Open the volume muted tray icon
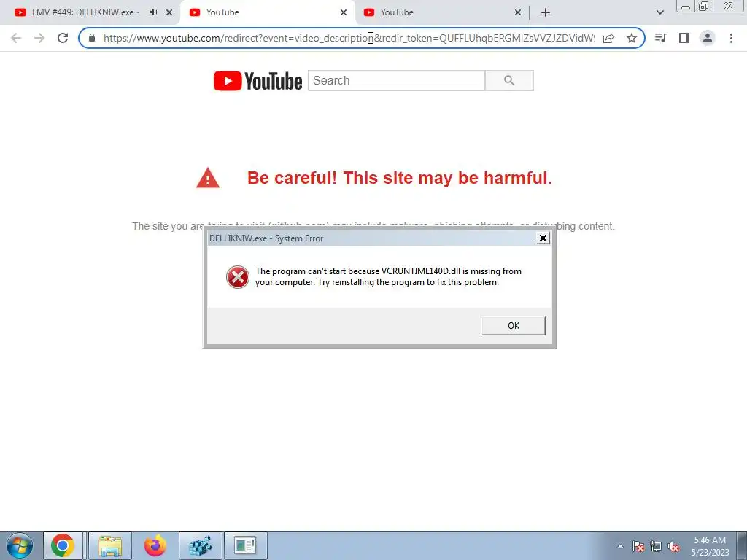This screenshot has width=747, height=560. pyautogui.click(x=673, y=546)
